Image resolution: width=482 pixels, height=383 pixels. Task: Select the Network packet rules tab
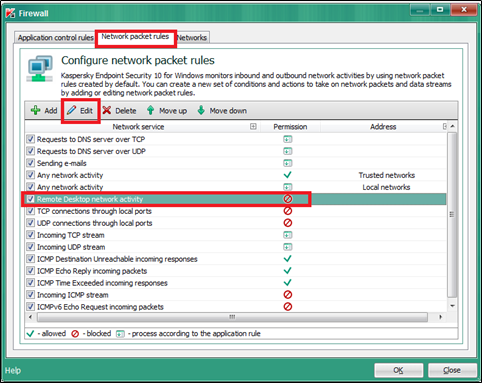(135, 36)
